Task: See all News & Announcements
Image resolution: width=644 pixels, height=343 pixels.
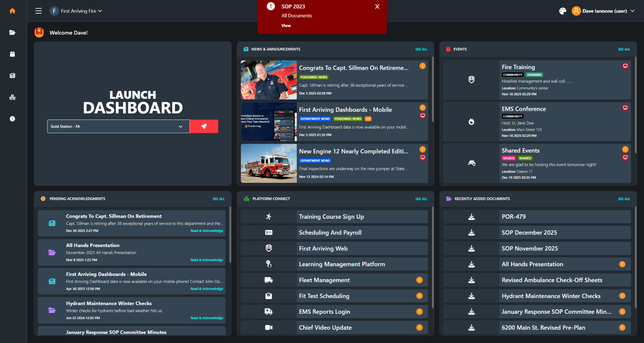Action: pyautogui.click(x=421, y=49)
